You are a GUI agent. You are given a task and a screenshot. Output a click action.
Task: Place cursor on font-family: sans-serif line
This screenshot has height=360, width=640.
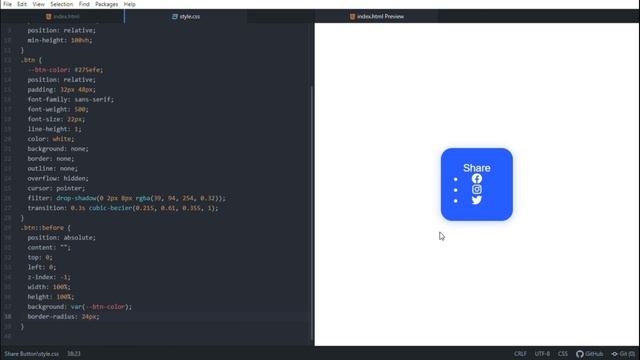71,100
